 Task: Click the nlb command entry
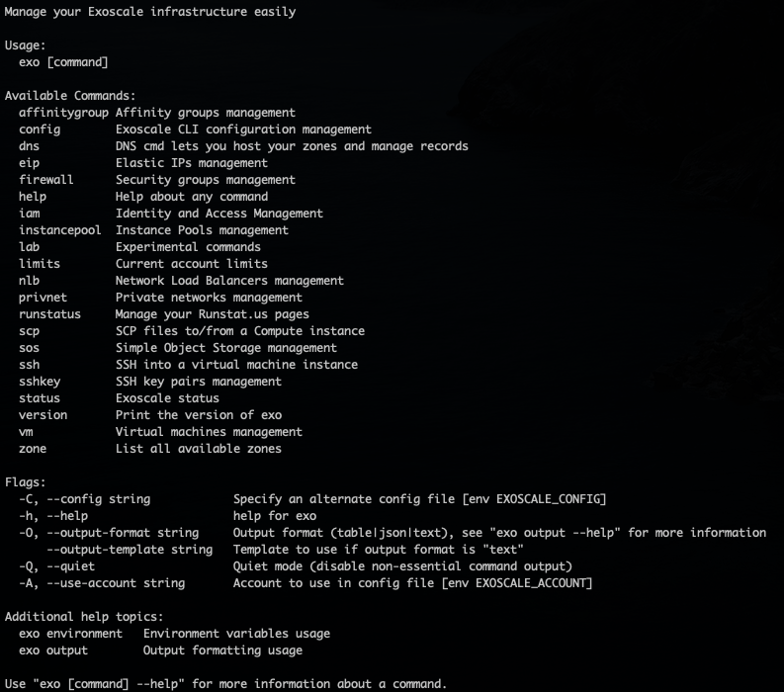[29, 281]
